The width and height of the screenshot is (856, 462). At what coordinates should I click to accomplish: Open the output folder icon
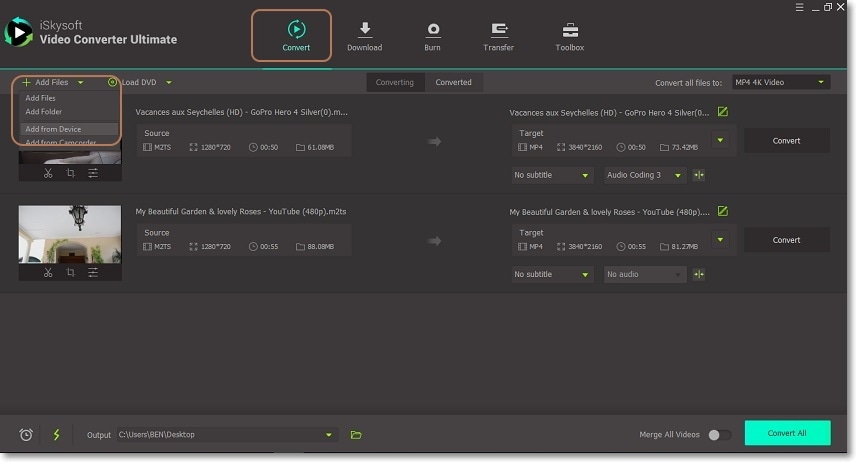pos(356,435)
